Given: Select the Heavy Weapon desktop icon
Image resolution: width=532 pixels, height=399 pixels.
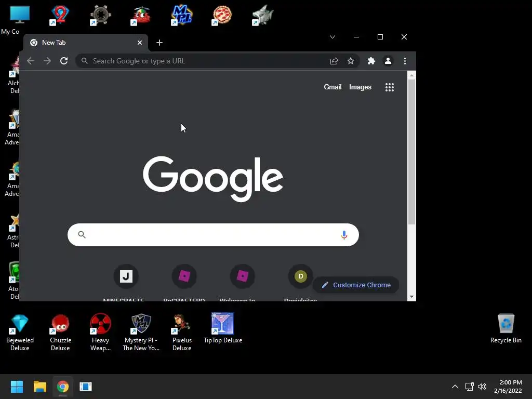Looking at the screenshot, I should coord(100,332).
